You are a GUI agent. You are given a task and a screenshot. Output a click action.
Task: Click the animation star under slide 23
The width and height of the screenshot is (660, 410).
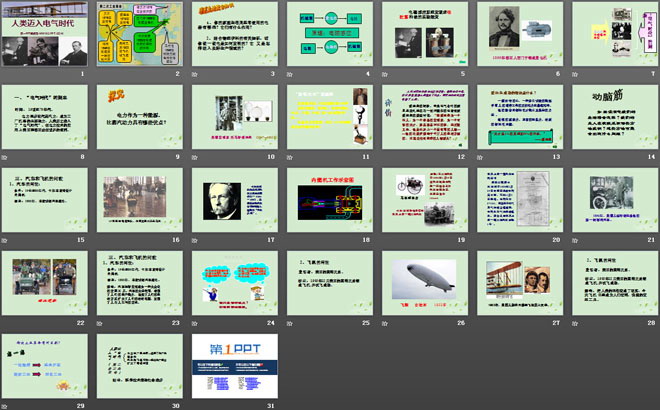click(99, 323)
